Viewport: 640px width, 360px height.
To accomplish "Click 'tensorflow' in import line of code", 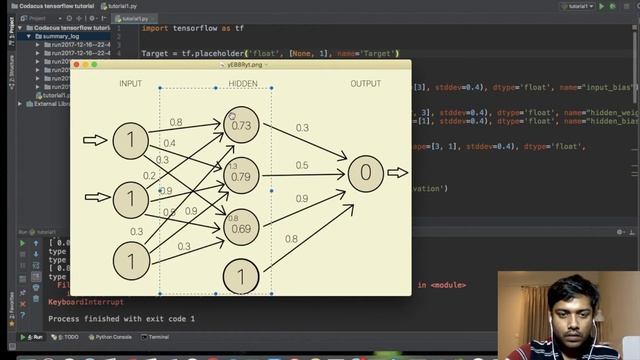I will tap(195, 28).
